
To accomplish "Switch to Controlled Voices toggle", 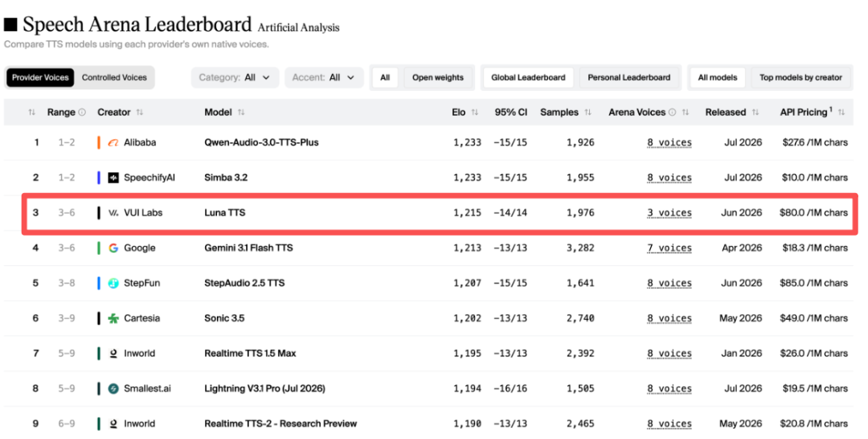I will (115, 77).
